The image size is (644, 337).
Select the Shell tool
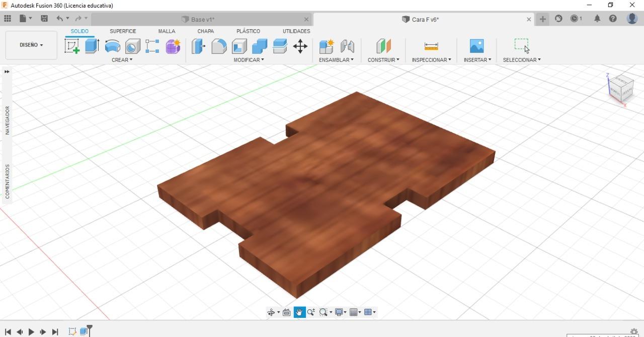239,46
